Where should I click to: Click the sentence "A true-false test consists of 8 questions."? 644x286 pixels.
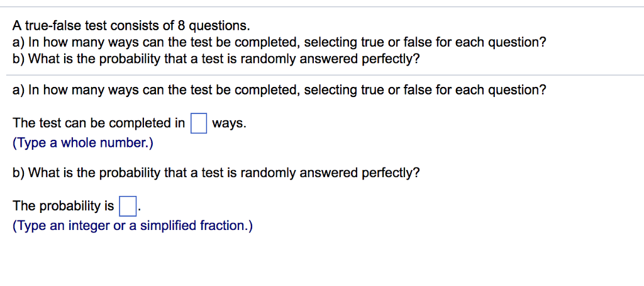click(131, 26)
